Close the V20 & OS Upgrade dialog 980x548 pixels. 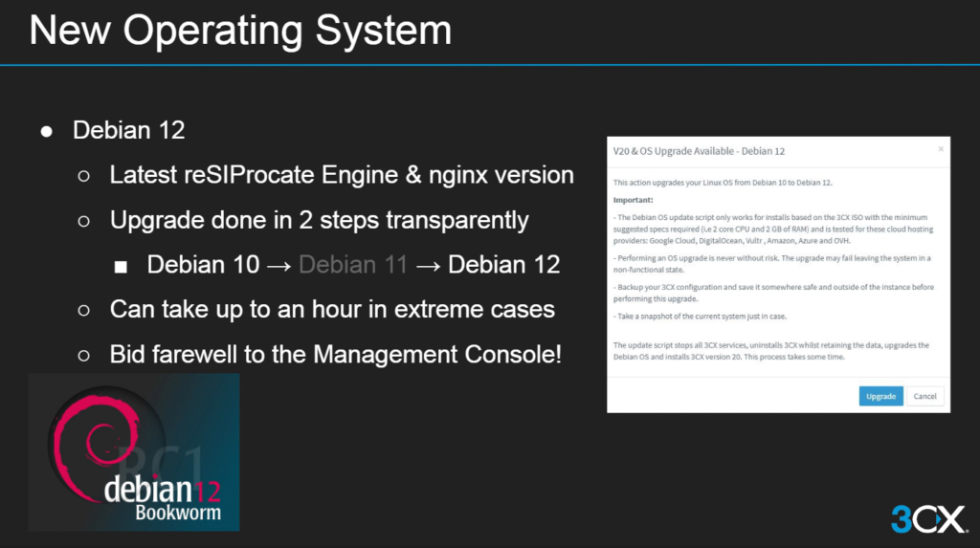940,149
